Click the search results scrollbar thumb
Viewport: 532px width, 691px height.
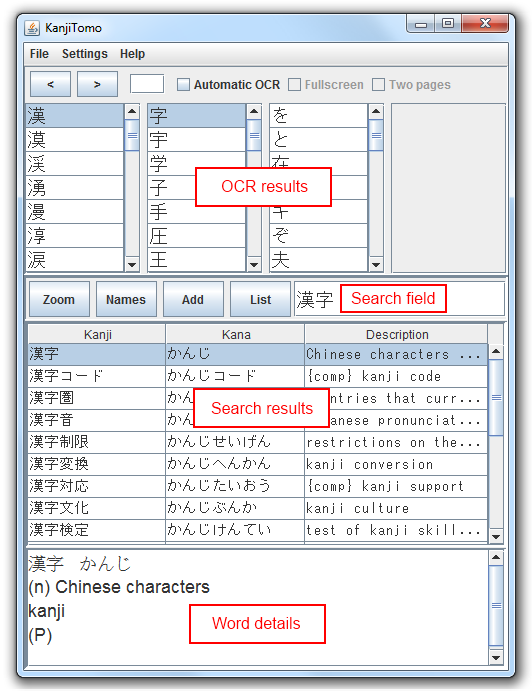click(x=496, y=398)
